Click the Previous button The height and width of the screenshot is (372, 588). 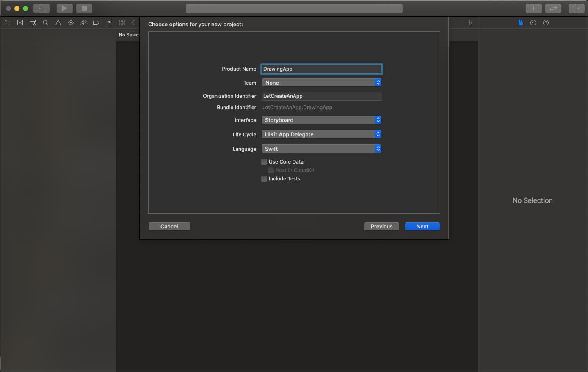381,226
